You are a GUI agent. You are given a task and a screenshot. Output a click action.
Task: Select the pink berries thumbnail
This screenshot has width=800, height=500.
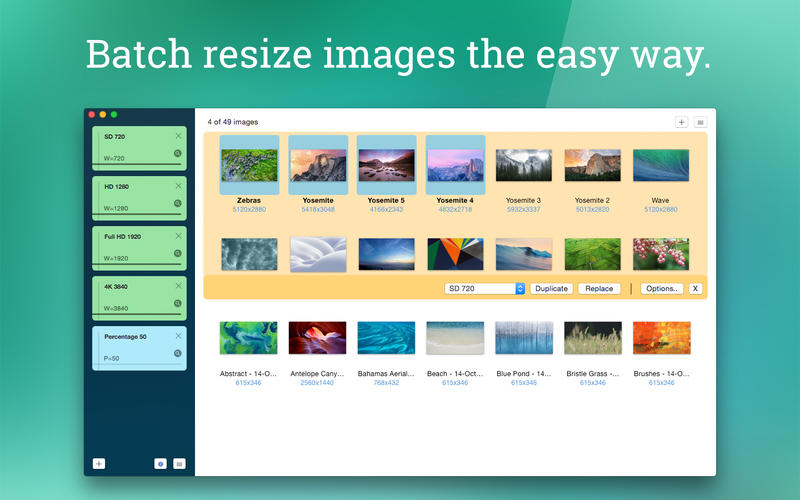661,254
